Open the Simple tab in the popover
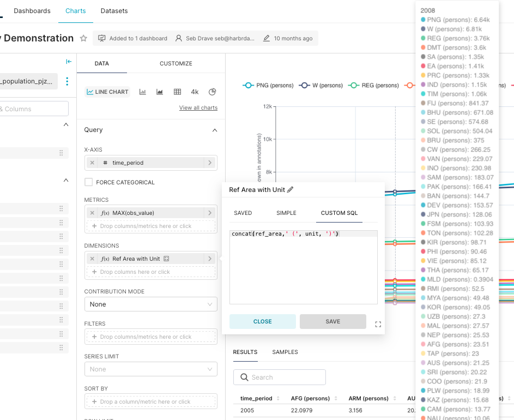Image resolution: width=514 pixels, height=420 pixels. point(286,213)
